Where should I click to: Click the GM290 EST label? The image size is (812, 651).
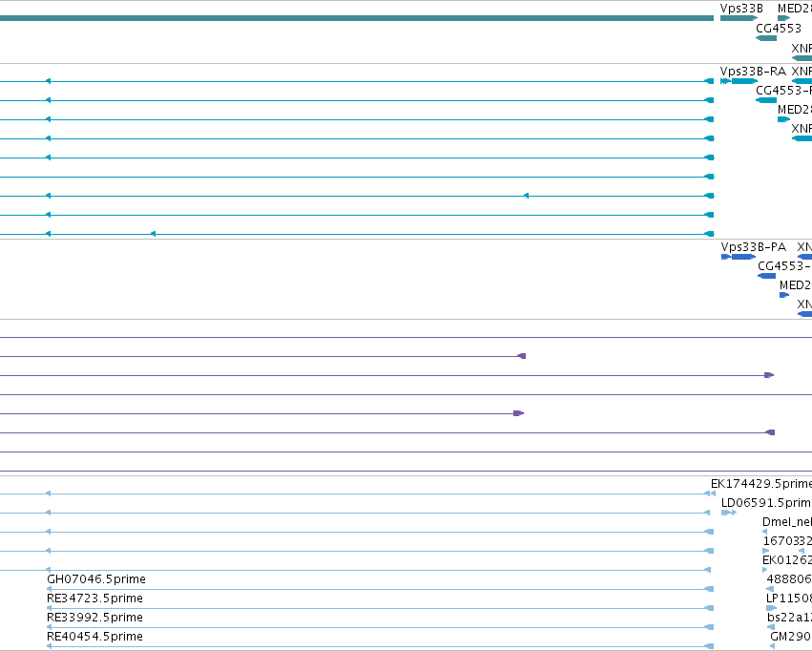[791, 637]
